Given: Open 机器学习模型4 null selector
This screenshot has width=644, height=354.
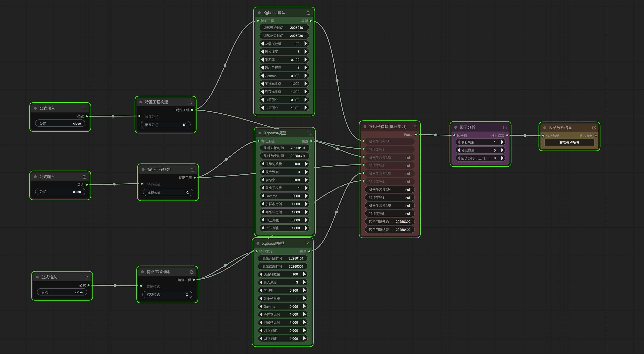Looking at the screenshot, I should (x=389, y=190).
